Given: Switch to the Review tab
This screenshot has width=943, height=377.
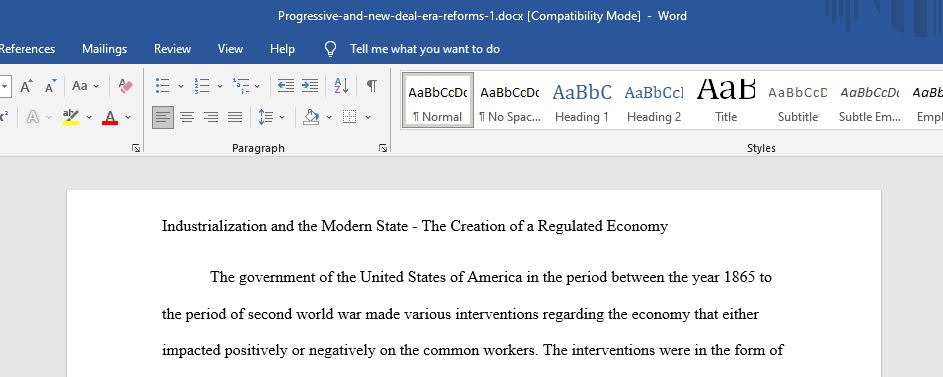Looking at the screenshot, I should click(173, 49).
